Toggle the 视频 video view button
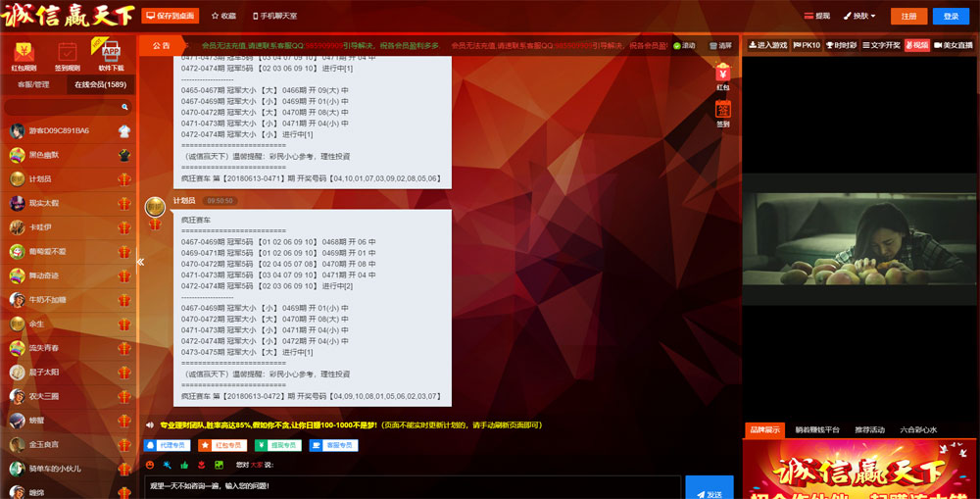This screenshot has width=980, height=499. coord(916,45)
